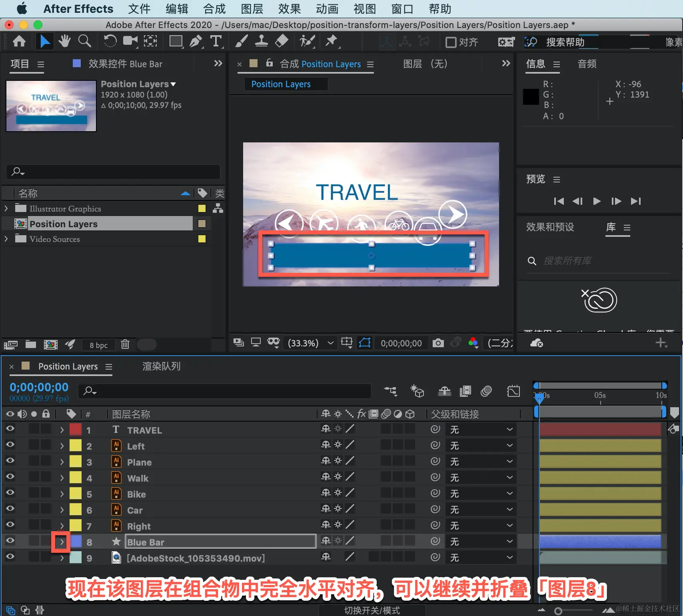The image size is (683, 616).
Task: Select the Home icon in toolbar
Action: pos(19,41)
